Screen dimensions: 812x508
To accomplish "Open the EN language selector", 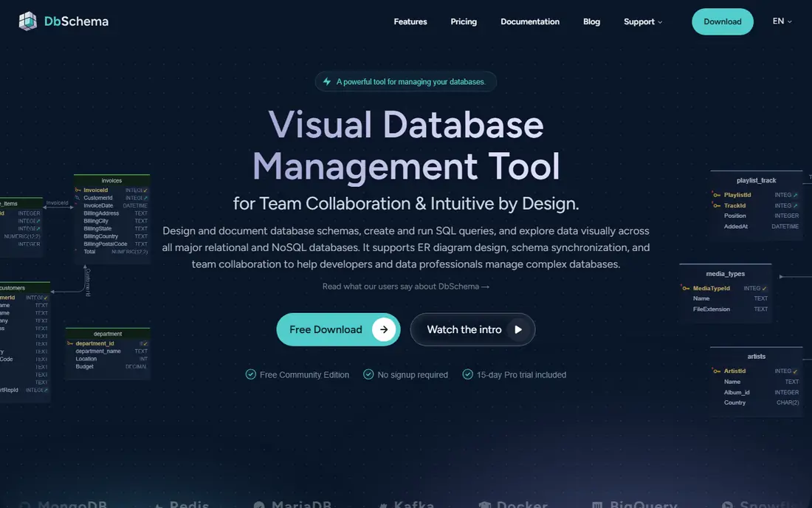I will coord(782,21).
